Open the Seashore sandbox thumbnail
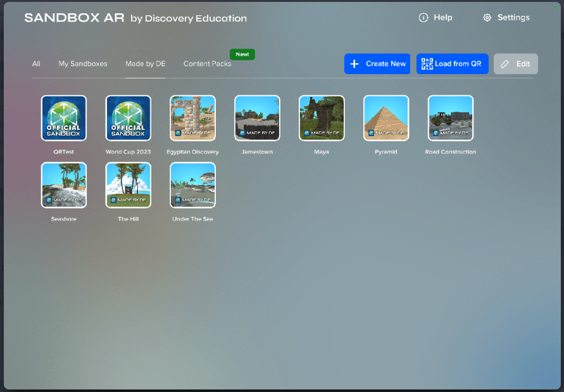 click(64, 185)
